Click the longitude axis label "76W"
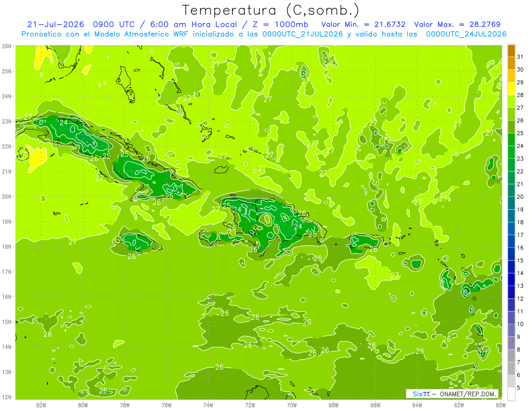This screenshot has width=532, height=411. 167,405
